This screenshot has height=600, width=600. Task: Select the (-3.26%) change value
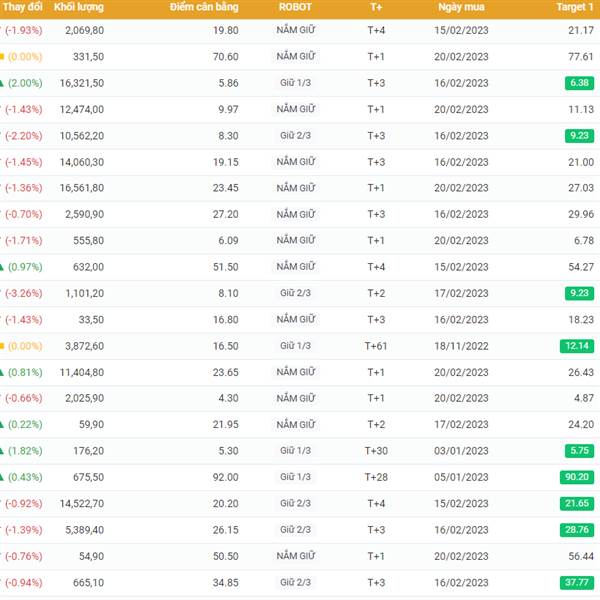pos(23,293)
